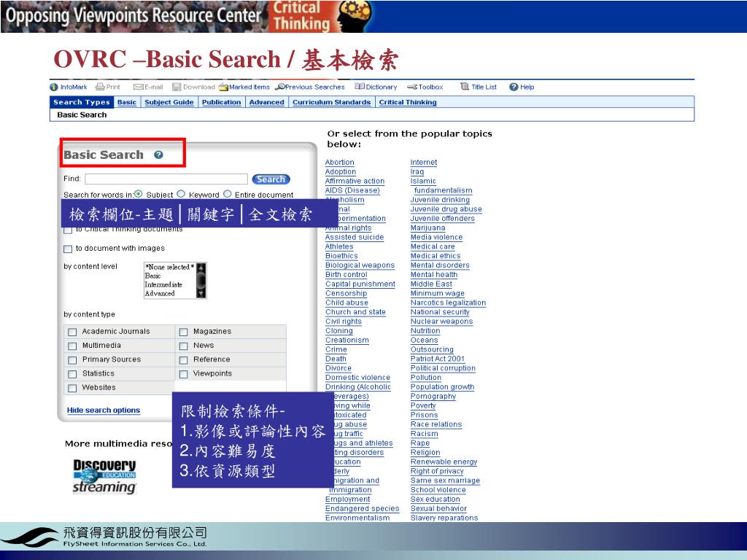
Task: Open the Creationism topic link
Action: (x=347, y=340)
